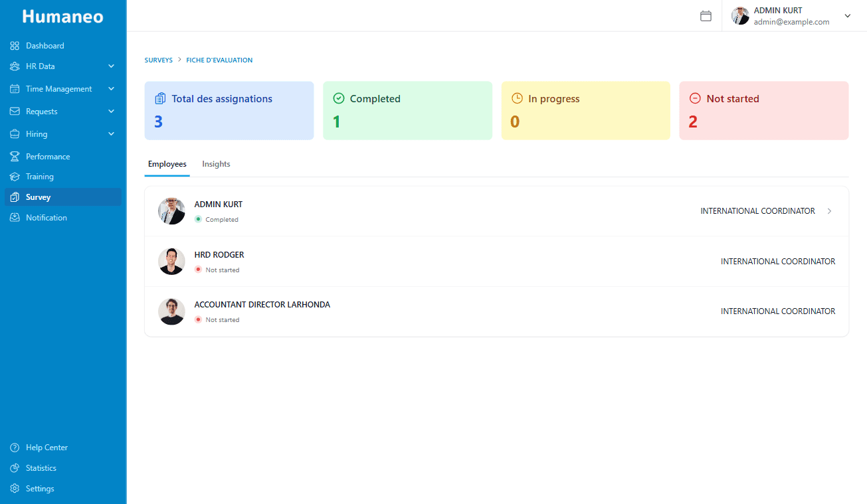
Task: Click the red status dot for HRD RODGER
Action: (198, 270)
